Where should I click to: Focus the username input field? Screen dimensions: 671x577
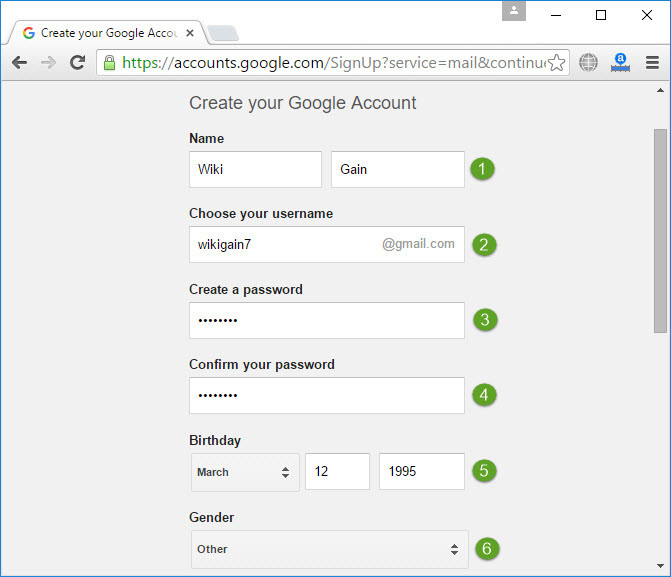tap(283, 244)
